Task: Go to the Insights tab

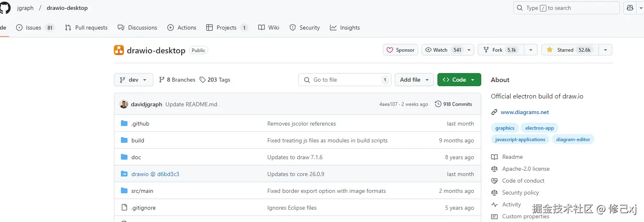Action: point(345,27)
